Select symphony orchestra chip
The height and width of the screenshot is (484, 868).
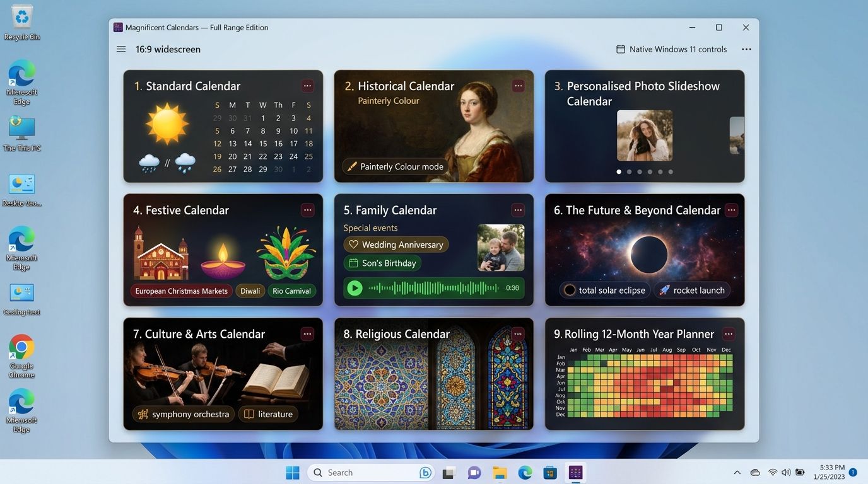click(184, 414)
